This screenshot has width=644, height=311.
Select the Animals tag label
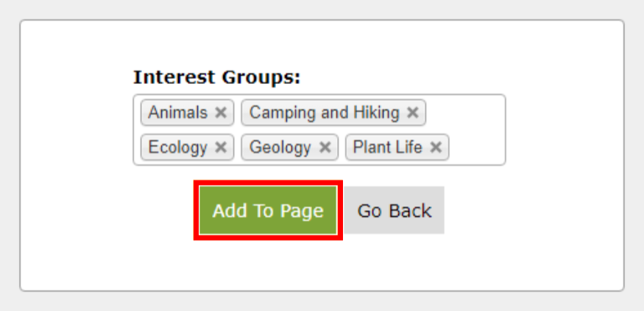(178, 112)
